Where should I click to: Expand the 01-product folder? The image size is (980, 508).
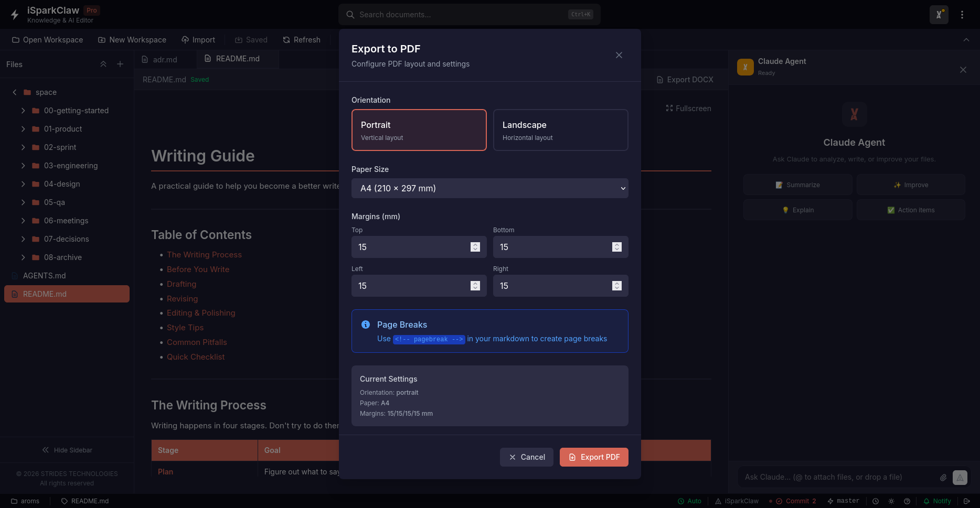pos(23,129)
